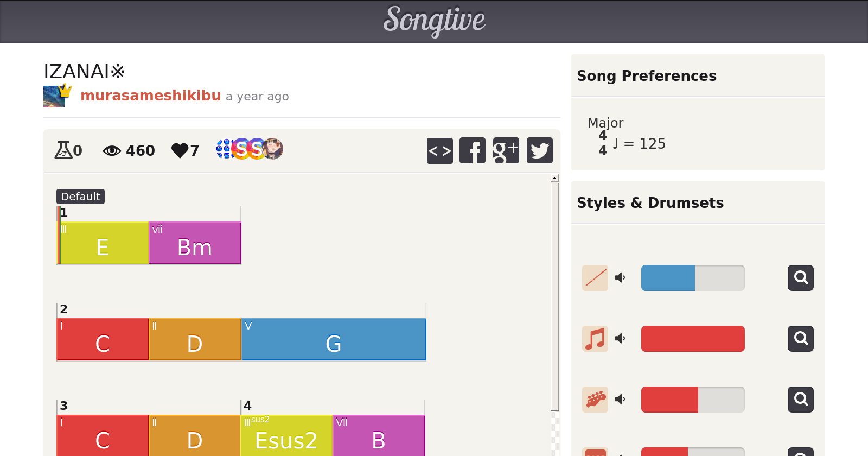Mute the bass guitar track speaker

(x=620, y=400)
